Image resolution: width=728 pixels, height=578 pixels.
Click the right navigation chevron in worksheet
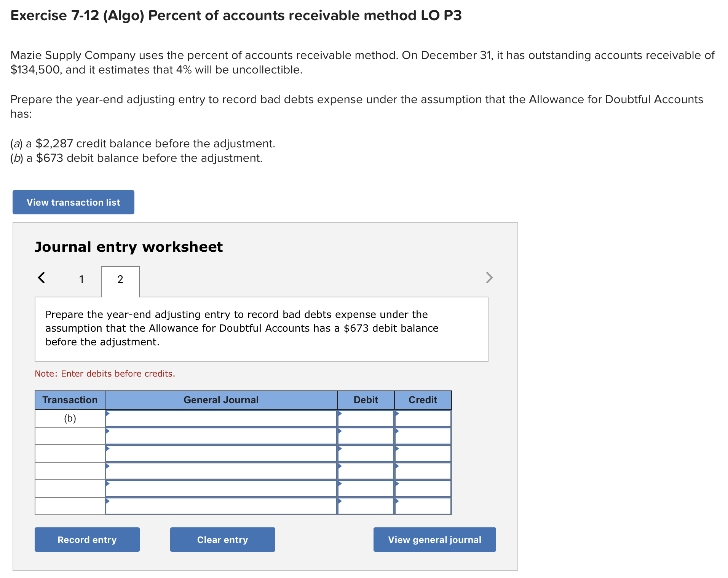pyautogui.click(x=489, y=278)
